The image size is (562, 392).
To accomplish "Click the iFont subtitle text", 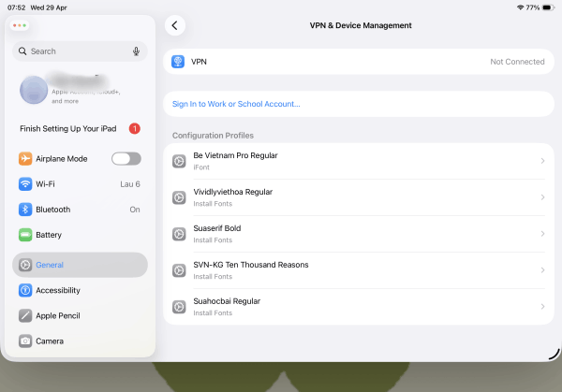I will 201,167.
